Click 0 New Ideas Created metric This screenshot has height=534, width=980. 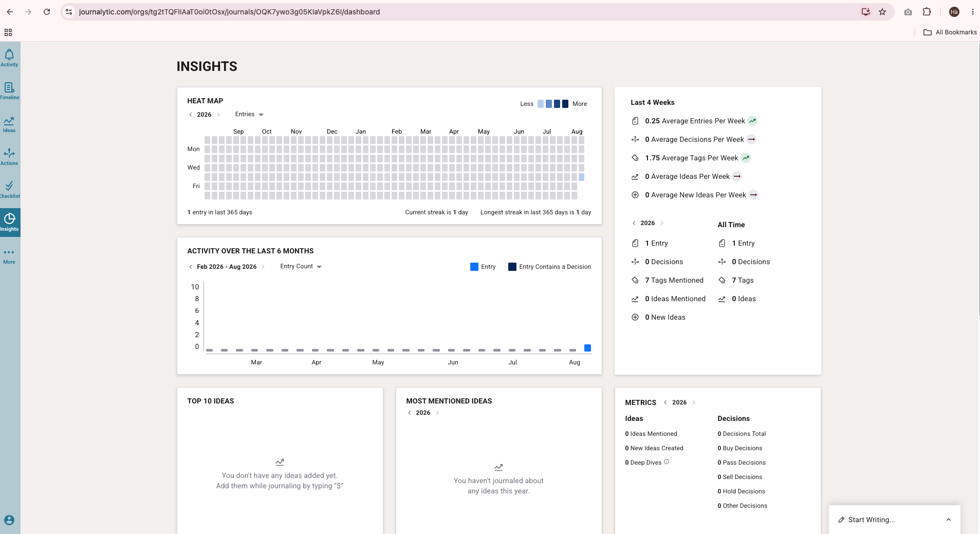654,448
